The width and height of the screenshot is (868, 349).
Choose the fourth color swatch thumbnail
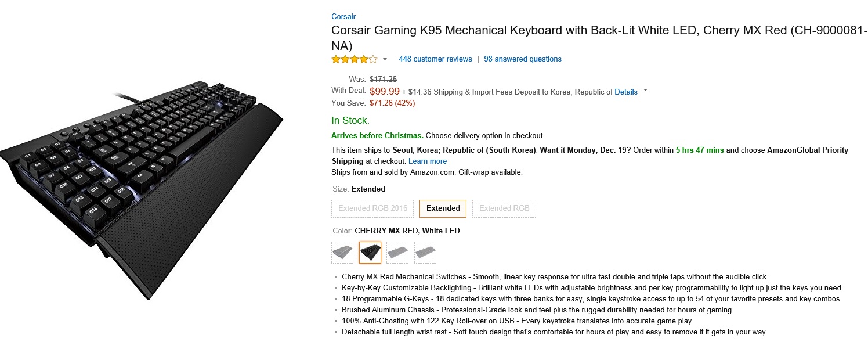coord(425,253)
